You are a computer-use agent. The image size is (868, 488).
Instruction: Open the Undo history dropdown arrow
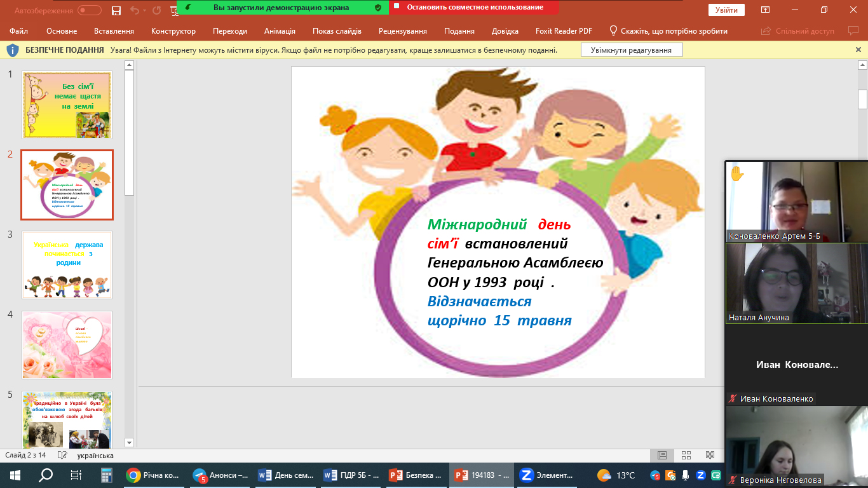pos(144,10)
